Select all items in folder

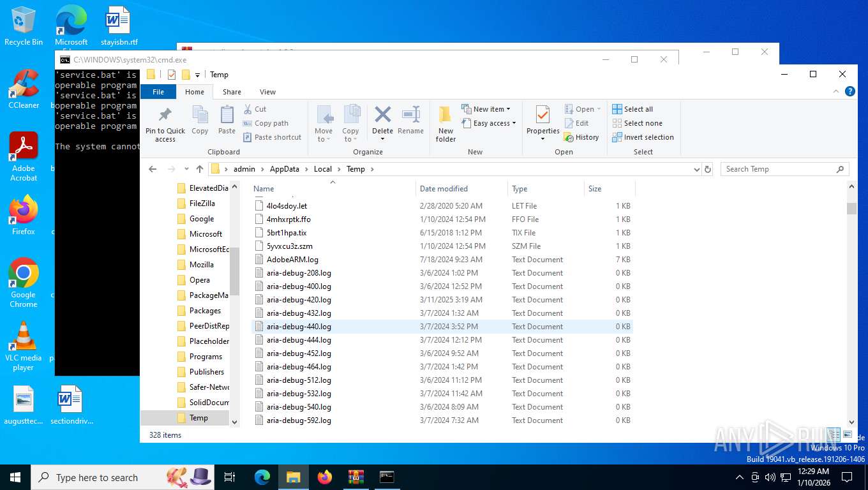click(x=632, y=109)
